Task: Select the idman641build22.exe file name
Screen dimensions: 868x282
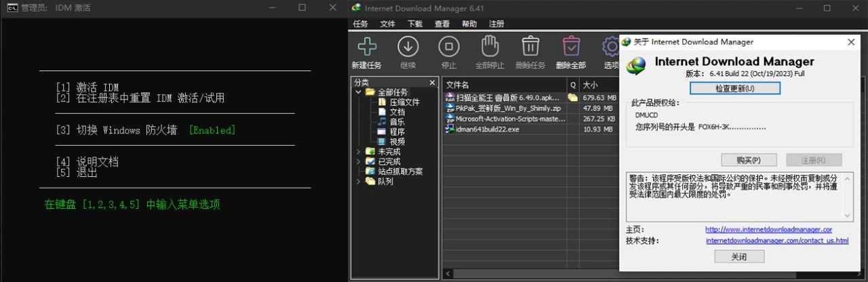Action: pos(487,129)
